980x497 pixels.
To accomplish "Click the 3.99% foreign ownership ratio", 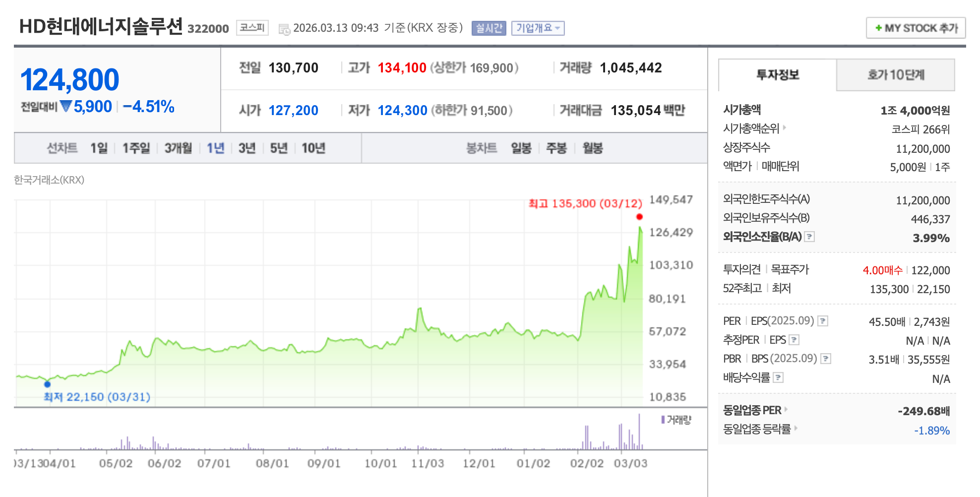I will (931, 238).
